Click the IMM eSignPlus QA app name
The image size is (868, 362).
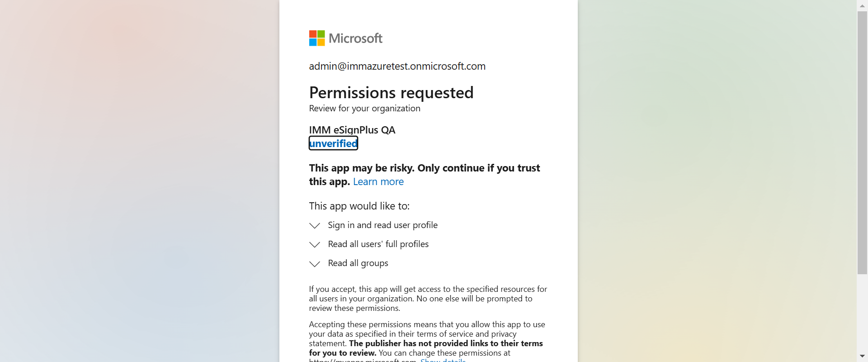352,130
